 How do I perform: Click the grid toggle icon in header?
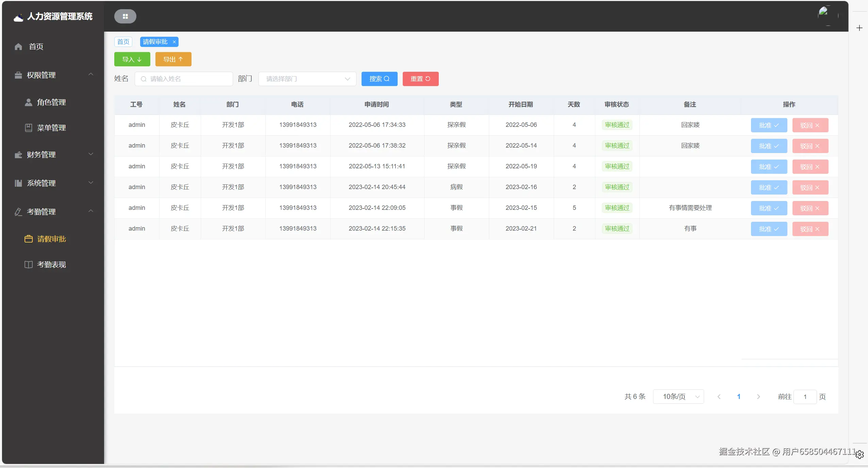coord(125,16)
